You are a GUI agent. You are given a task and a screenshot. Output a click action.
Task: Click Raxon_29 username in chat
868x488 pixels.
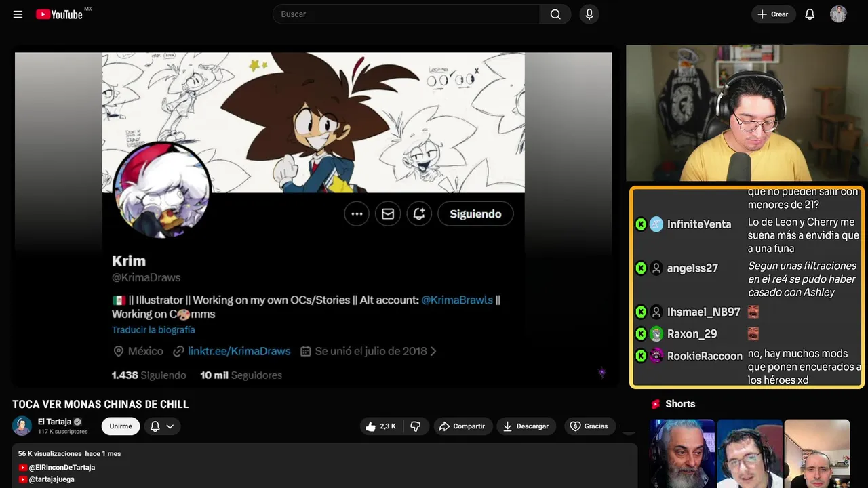[x=692, y=334]
